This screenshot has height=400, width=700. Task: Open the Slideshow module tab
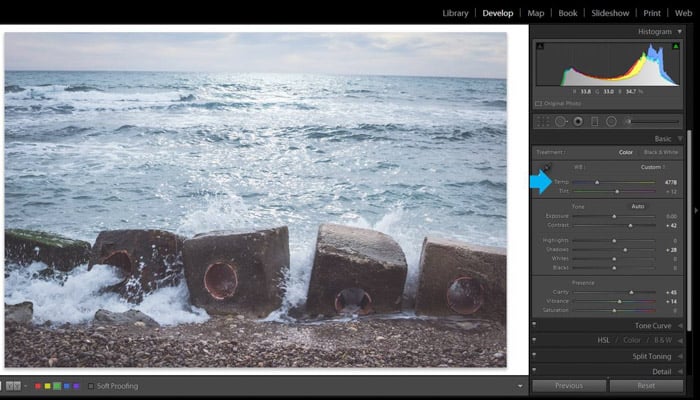pos(610,13)
